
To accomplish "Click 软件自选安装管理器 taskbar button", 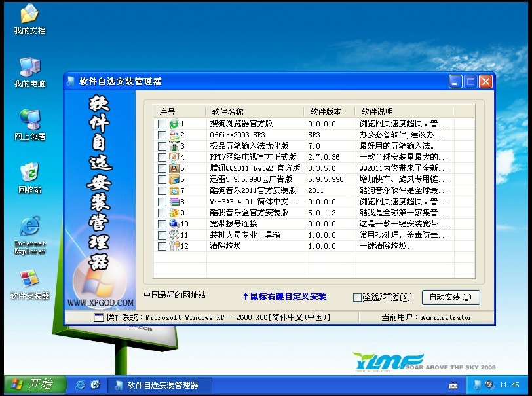I will coord(160,385).
